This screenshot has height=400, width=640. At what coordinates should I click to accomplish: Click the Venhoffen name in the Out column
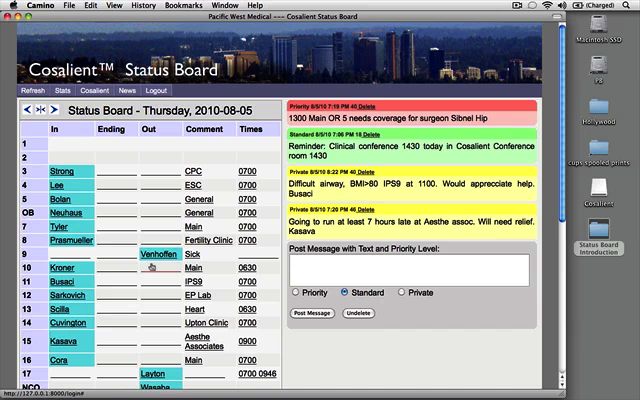point(159,254)
